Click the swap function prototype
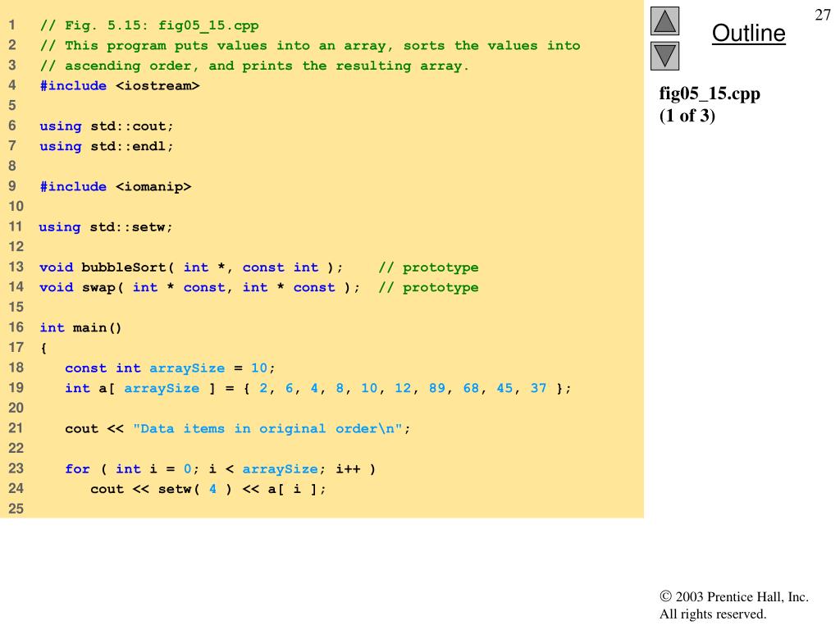 tap(199, 288)
